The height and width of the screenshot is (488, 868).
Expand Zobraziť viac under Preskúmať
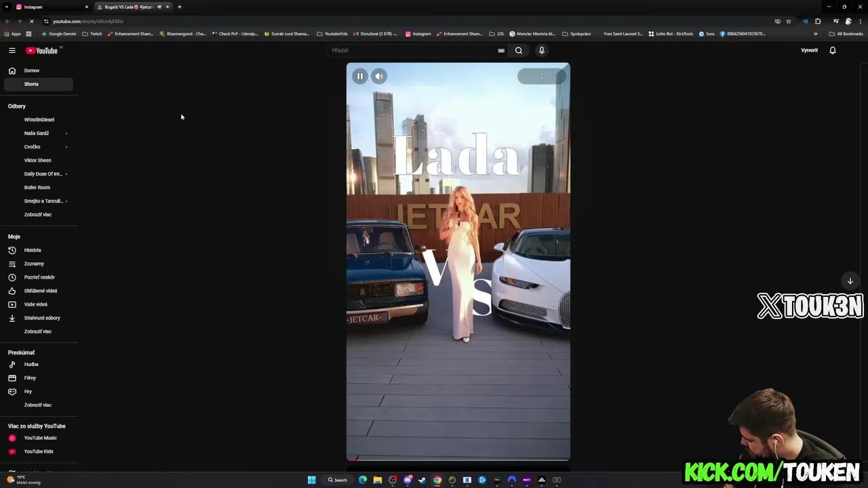tap(39, 405)
